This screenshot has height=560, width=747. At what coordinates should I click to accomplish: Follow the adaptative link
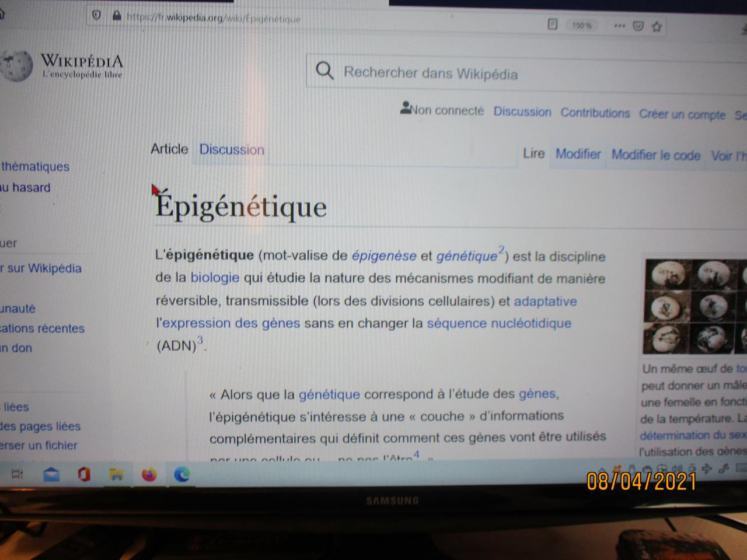coord(545,301)
